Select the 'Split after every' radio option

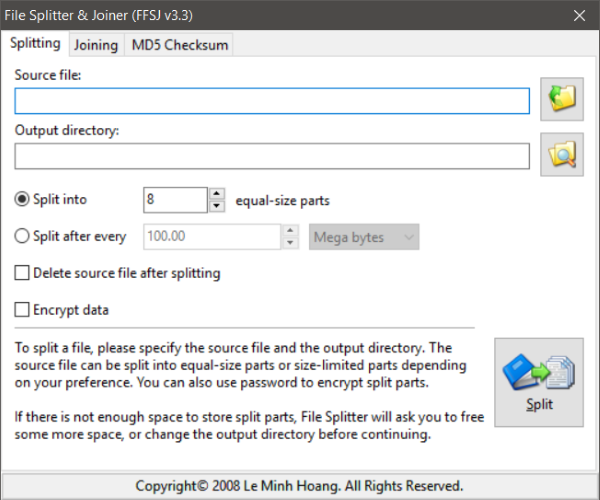tap(24, 237)
